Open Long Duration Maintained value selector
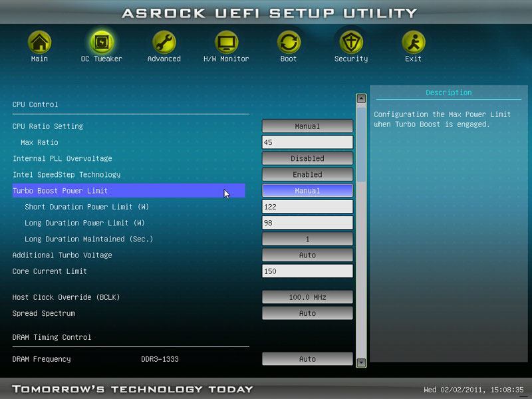This screenshot has height=399, width=532. (307, 239)
